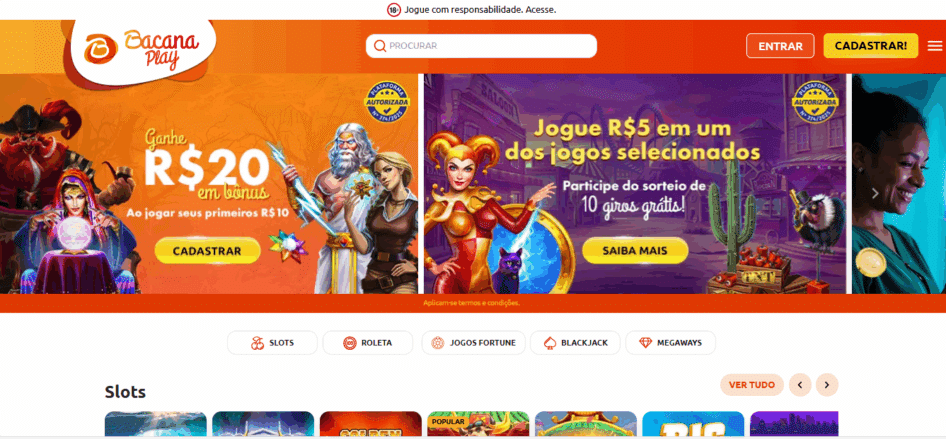946x439 pixels.
Task: Click the roulette wheel icon on Roleta
Action: pos(350,343)
